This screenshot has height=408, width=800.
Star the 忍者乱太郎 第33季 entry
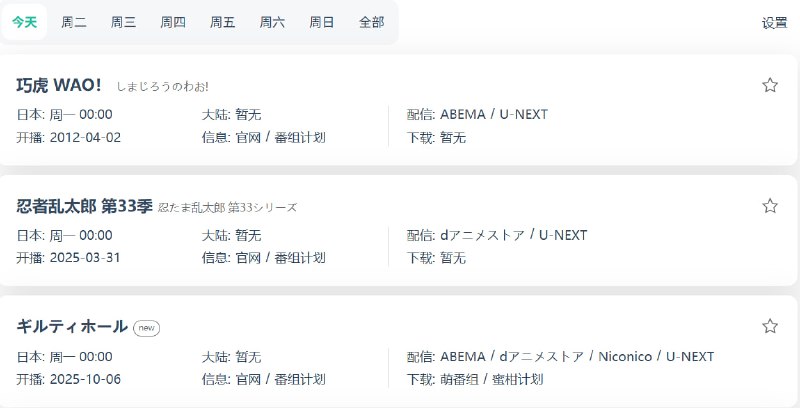(x=770, y=206)
